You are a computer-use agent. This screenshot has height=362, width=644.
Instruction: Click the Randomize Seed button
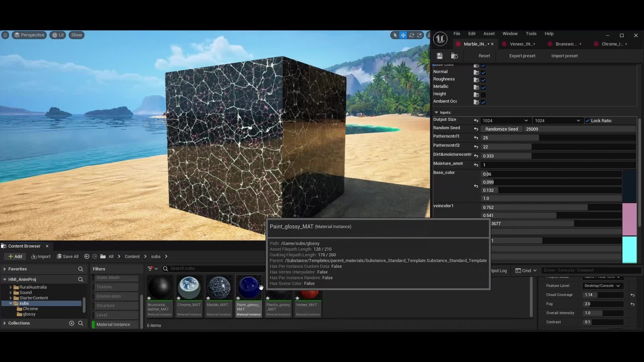tap(502, 129)
